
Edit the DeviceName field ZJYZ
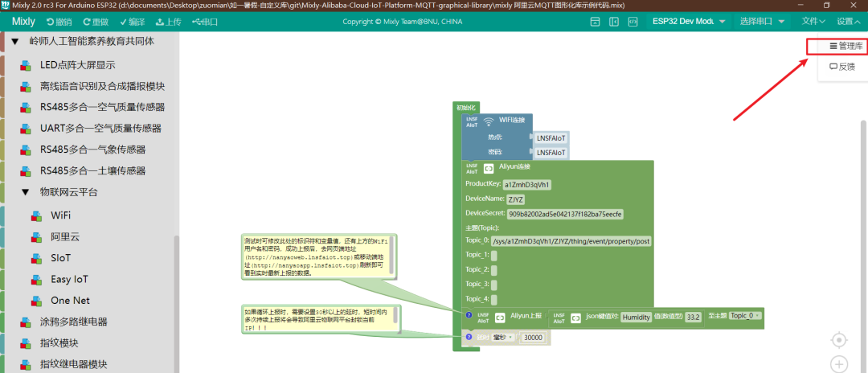pyautogui.click(x=515, y=200)
